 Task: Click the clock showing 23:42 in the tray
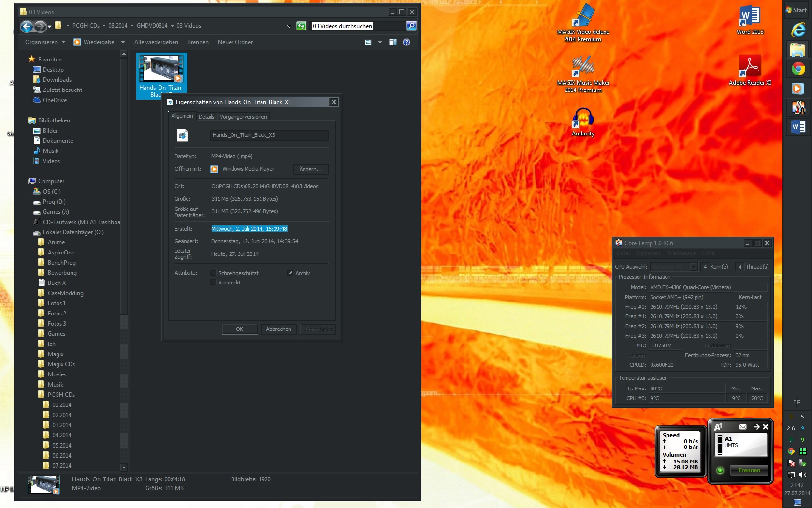tap(797, 485)
